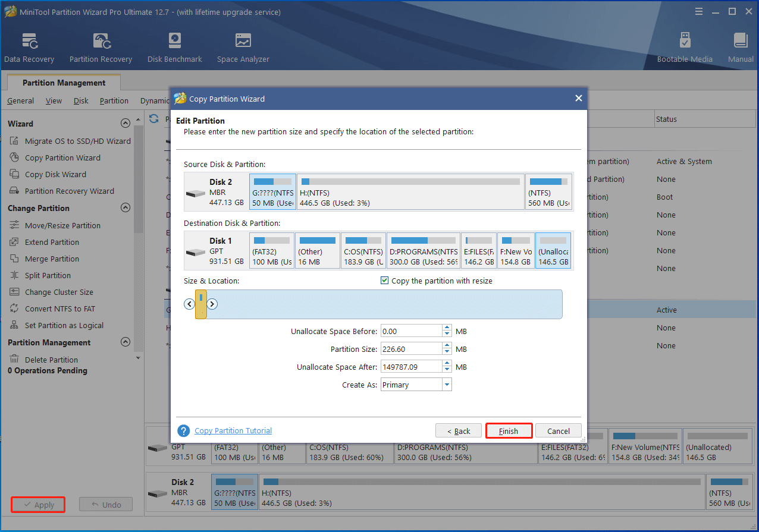Launch Copy Disk Wizard from sidebar
The height and width of the screenshot is (532, 759).
tap(48, 174)
